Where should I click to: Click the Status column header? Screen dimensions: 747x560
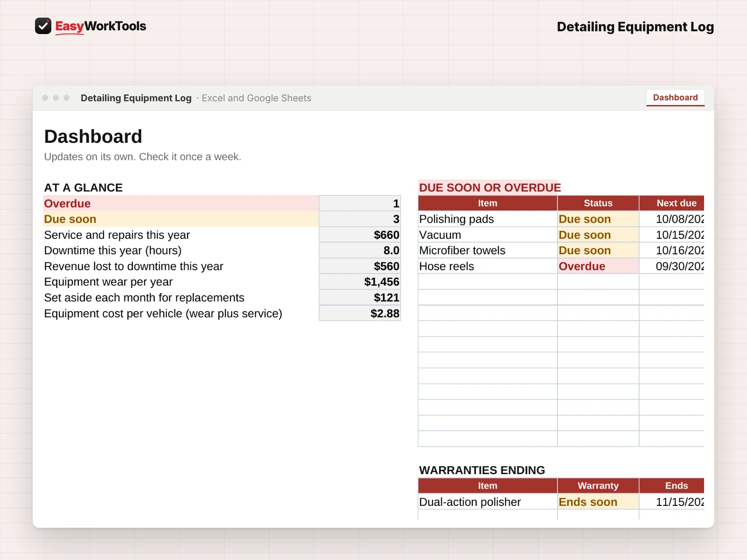(x=598, y=203)
